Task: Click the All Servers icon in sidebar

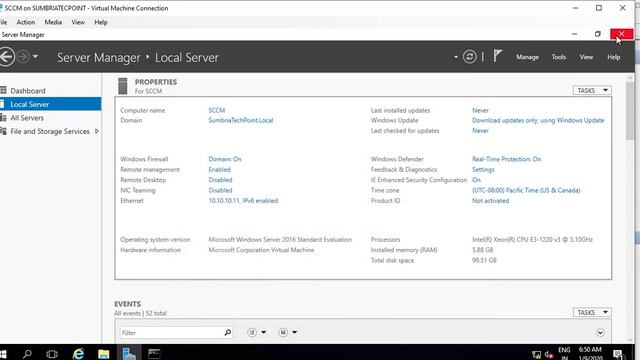Action: pyautogui.click(x=3, y=118)
